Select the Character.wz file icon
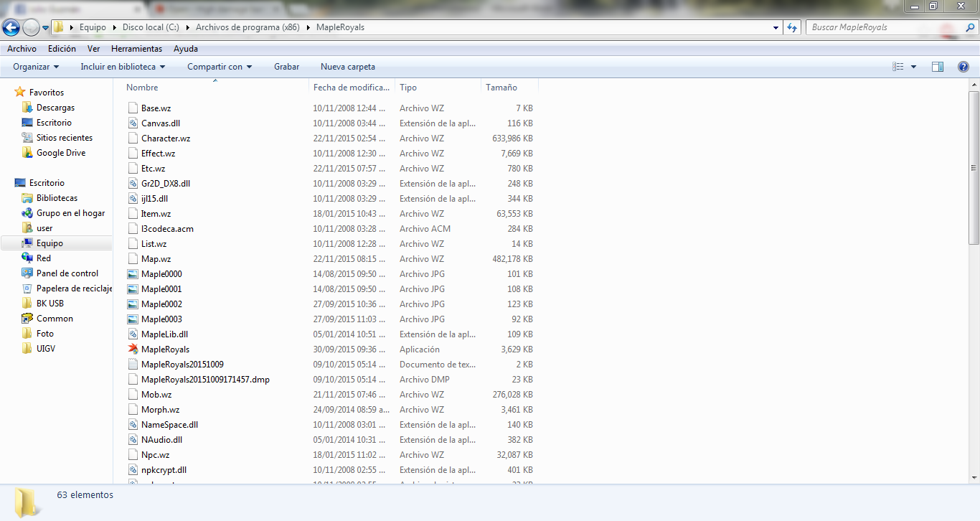The width and height of the screenshot is (980, 521). coord(132,139)
